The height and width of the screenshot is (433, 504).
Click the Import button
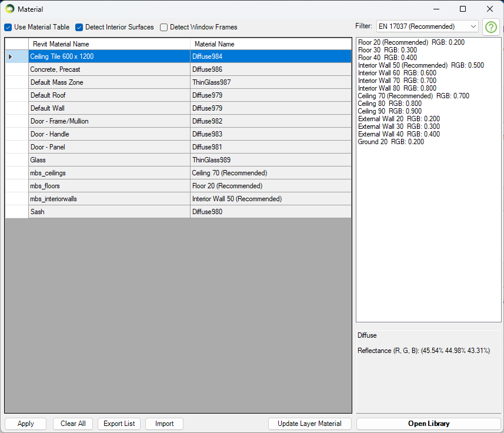pos(164,424)
